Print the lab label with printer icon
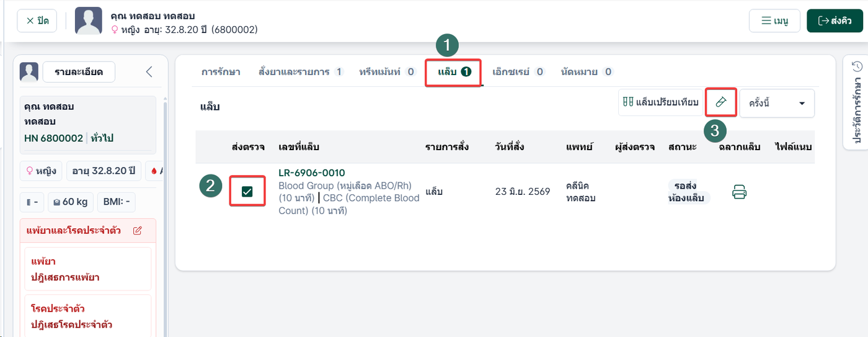This screenshot has width=868, height=337. point(739,192)
